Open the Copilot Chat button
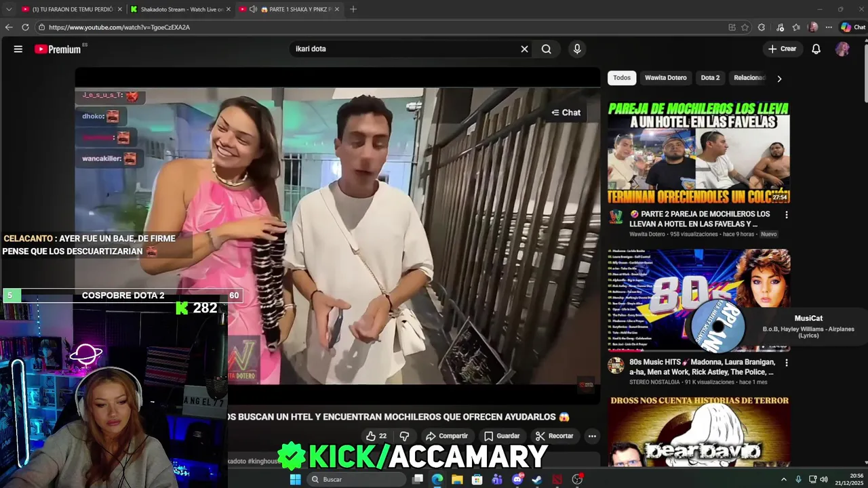The height and width of the screenshot is (488, 868). coord(853,27)
